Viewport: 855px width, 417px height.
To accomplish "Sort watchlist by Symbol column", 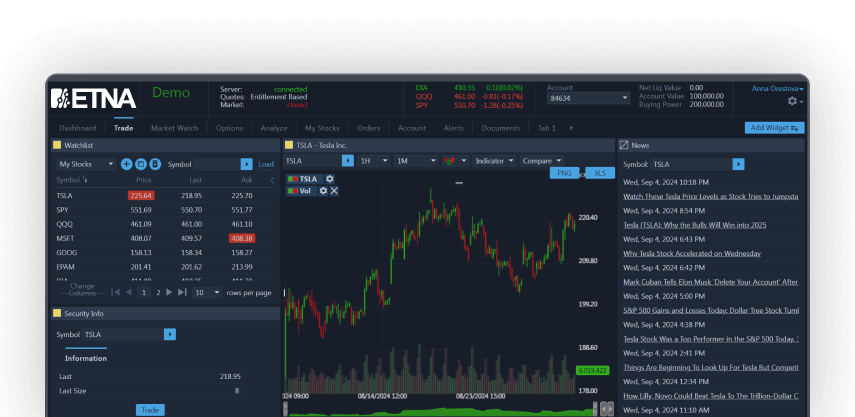I will point(72,180).
